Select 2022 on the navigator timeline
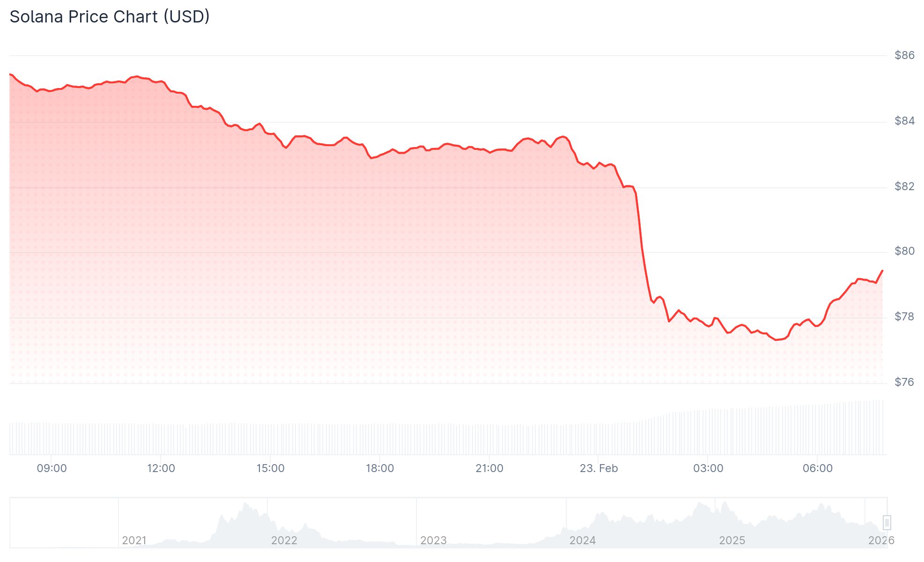The height and width of the screenshot is (562, 924). tap(284, 540)
